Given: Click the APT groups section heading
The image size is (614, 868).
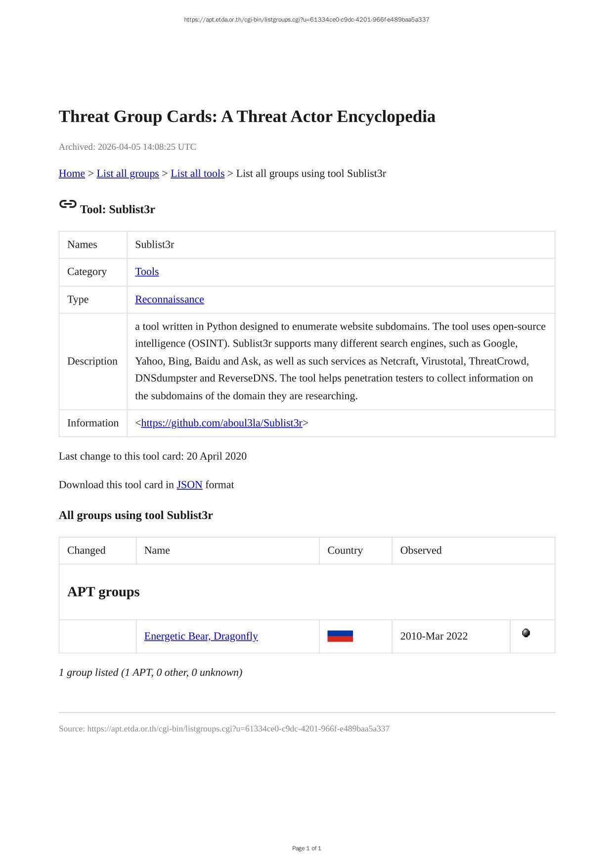Looking at the screenshot, I should 103,592.
